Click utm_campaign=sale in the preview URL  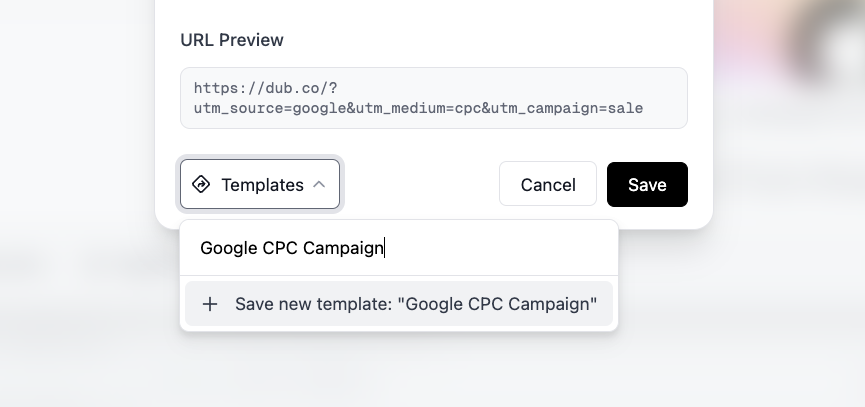567,108
